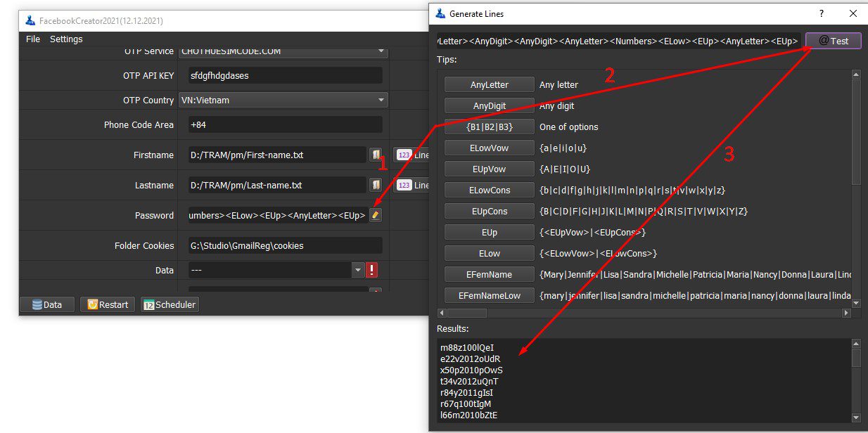Insert the AnyLetter token button
Viewport: 868px width, 433px height.
(490, 84)
